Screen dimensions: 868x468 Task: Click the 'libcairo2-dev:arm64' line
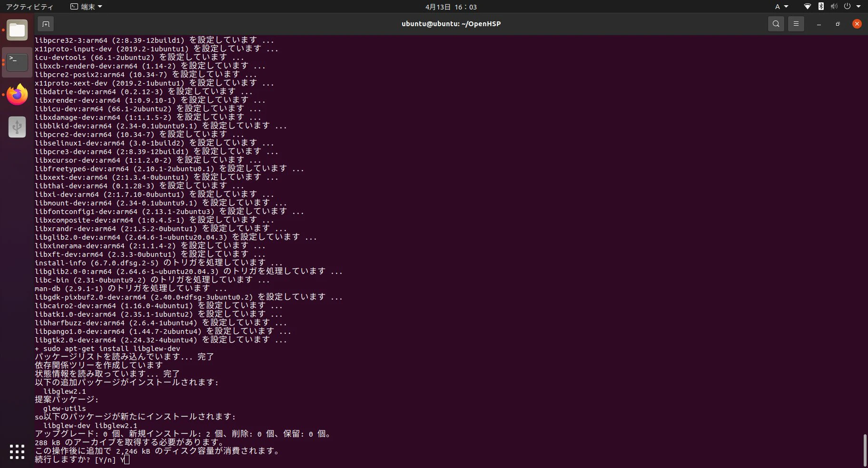pos(158,306)
